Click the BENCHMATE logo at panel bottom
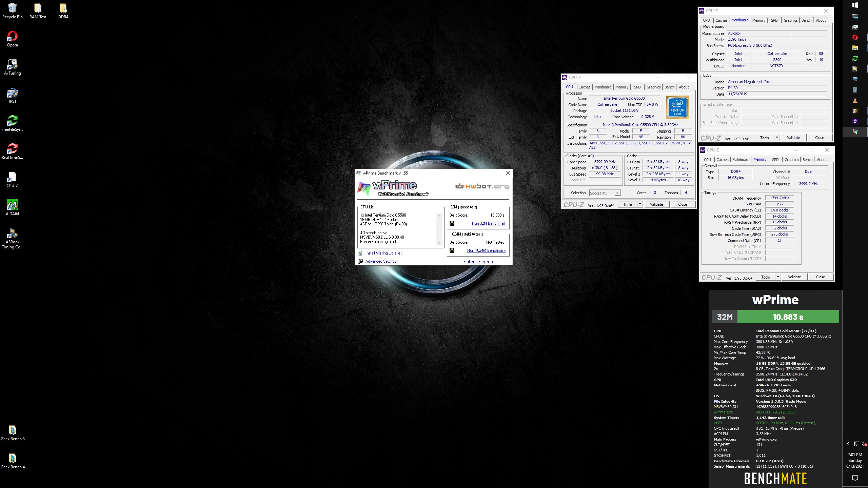This screenshot has width=868, height=488. pos(775,479)
